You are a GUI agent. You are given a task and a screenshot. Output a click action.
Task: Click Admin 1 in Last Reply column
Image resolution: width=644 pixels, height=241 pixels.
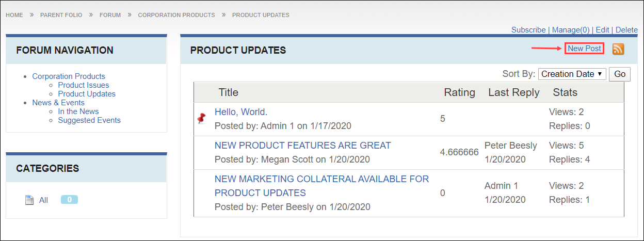501,186
